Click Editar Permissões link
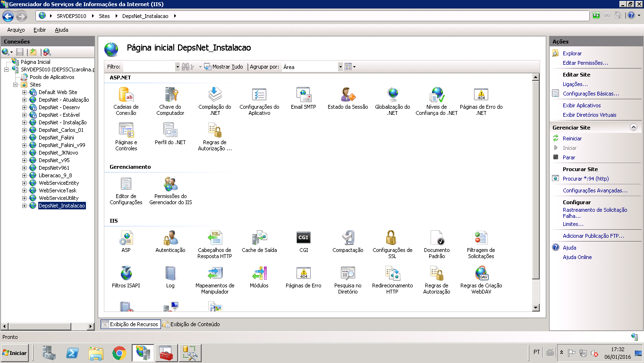Image resolution: width=644 pixels, height=363 pixels. 585,63
